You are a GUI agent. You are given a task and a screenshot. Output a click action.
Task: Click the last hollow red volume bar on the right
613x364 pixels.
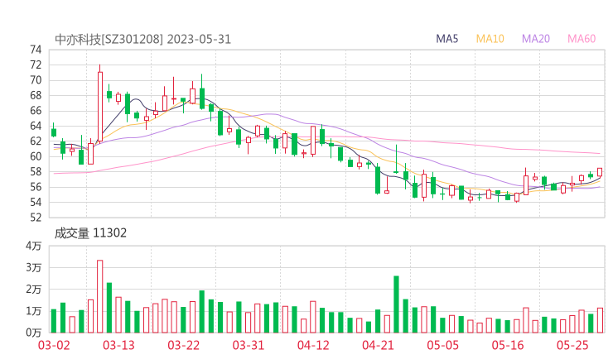[x=600, y=320]
